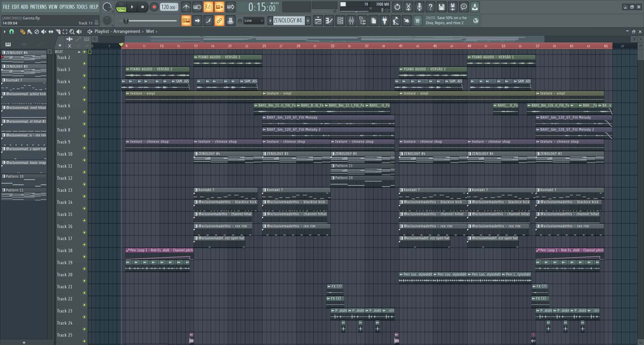This screenshot has height=345, width=644.
Task: Open the chat speech bubble button
Action: tap(464, 7)
